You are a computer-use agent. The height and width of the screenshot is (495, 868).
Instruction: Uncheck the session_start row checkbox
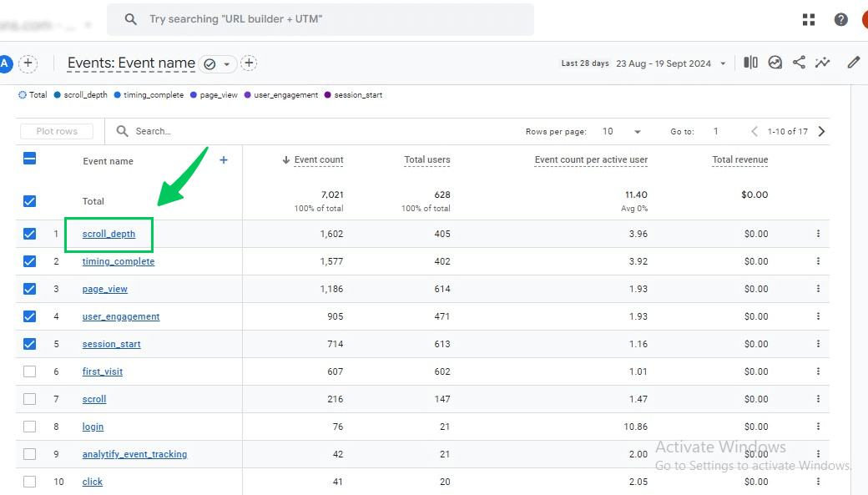[30, 344]
